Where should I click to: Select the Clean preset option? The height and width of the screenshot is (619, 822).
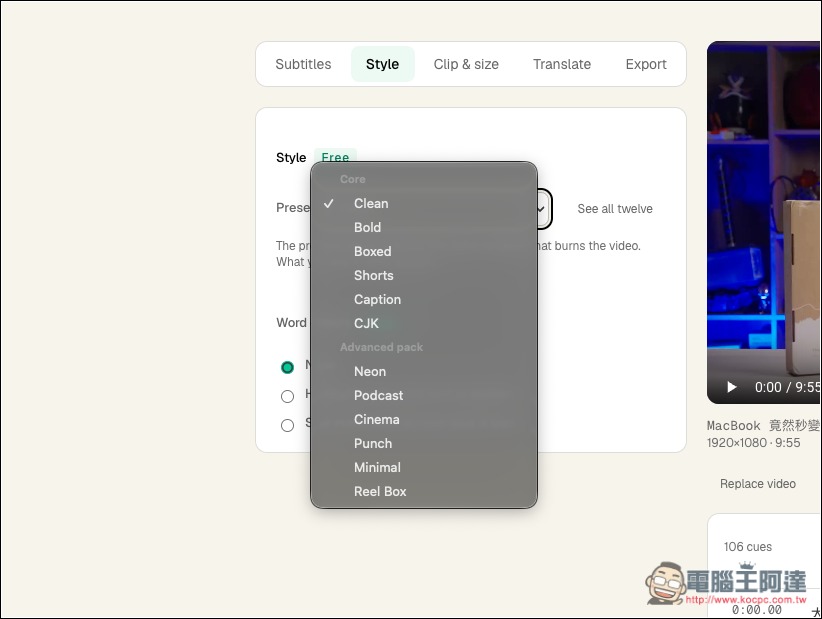pos(424,203)
